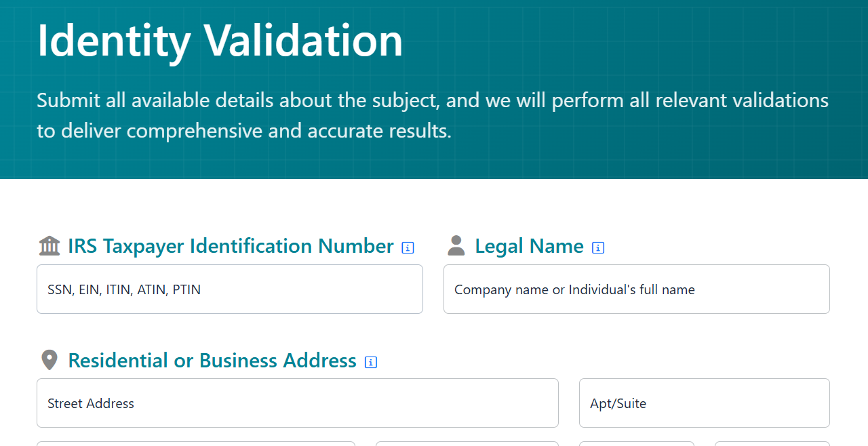Image resolution: width=868 pixels, height=446 pixels.
Task: Open info icon for Residential or Business Address
Action: click(371, 362)
